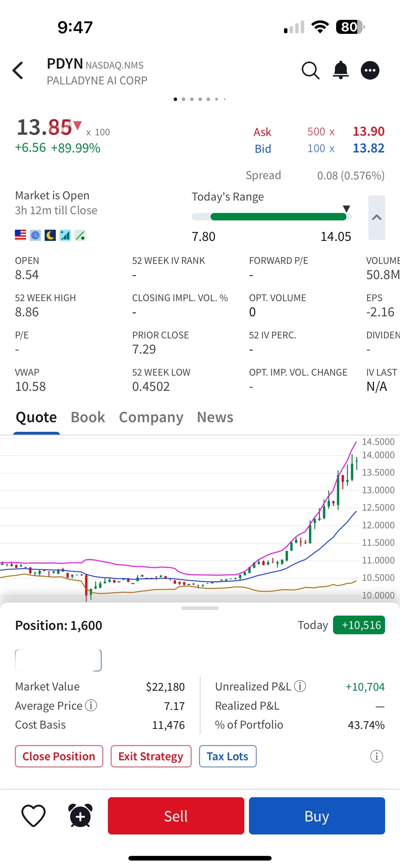This screenshot has height=868, width=400.
Task: Tap the Spread value 0.08 (0.576%)
Action: point(351,175)
